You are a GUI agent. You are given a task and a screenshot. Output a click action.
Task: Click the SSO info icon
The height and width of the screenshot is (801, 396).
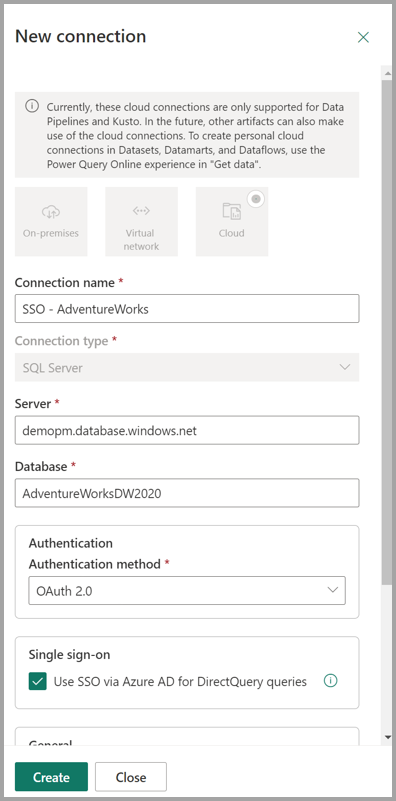coord(331,681)
